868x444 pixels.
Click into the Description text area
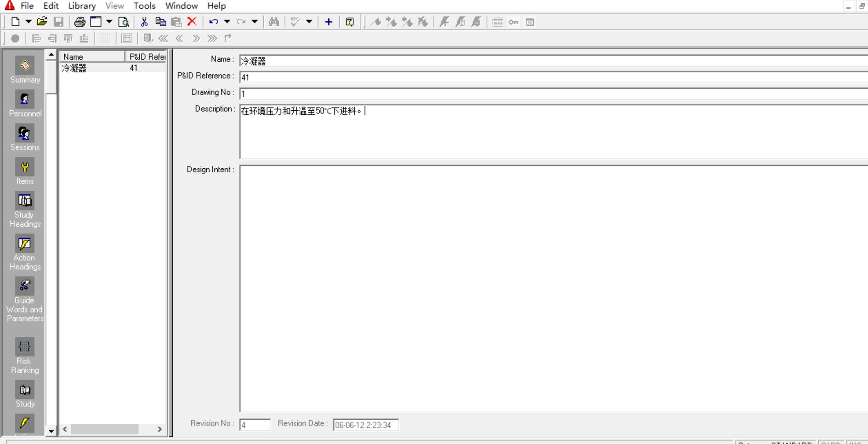(553, 131)
